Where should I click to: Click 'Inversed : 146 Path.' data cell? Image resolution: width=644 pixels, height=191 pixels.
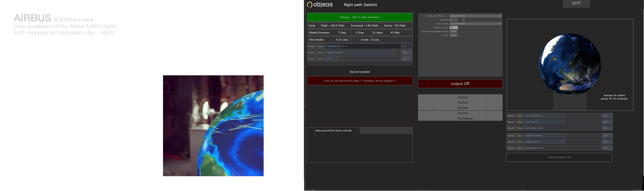tap(365, 26)
